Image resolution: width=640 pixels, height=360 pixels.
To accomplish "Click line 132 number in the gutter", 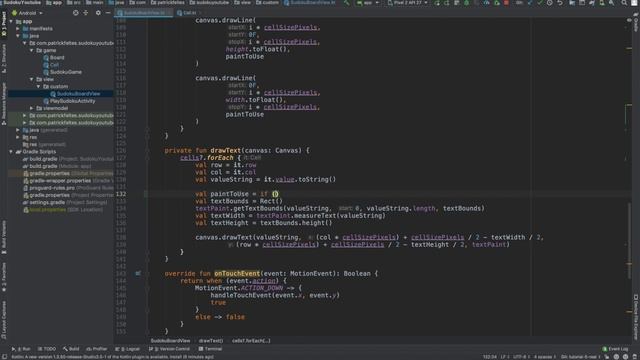I will tap(121, 194).
